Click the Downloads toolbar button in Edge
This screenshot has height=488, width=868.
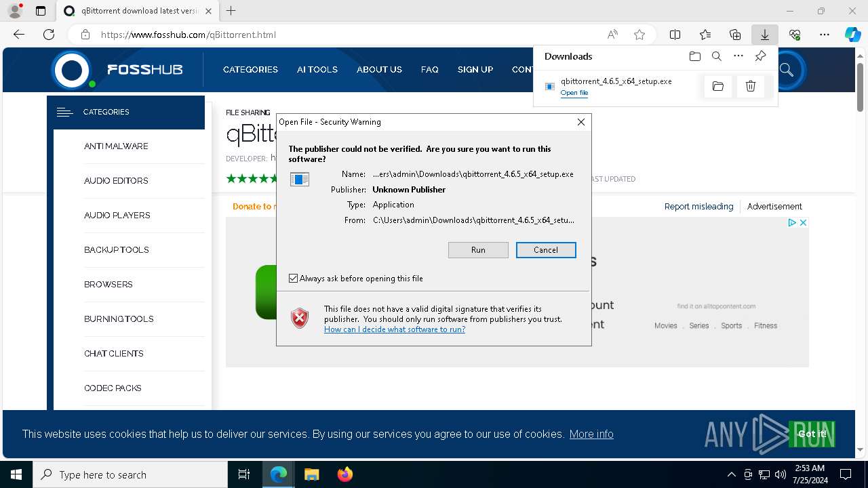click(x=764, y=35)
